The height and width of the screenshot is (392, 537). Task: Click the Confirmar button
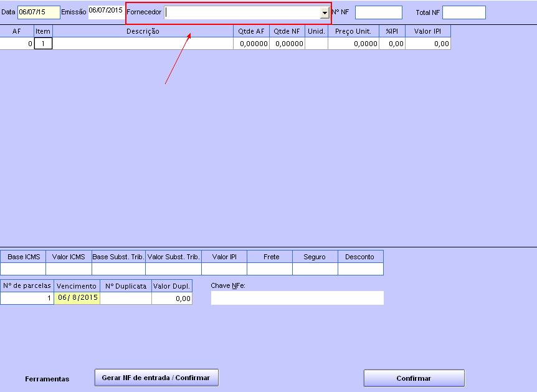click(x=414, y=378)
